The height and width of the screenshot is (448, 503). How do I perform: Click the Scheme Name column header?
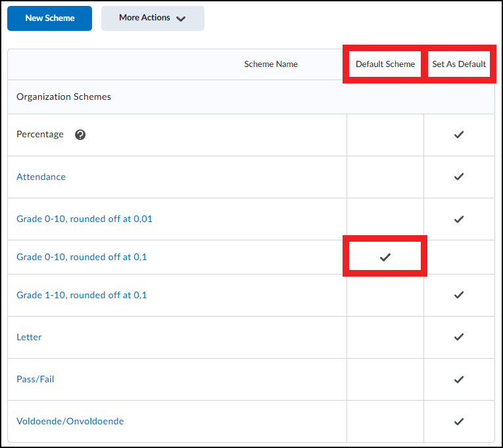(x=271, y=64)
